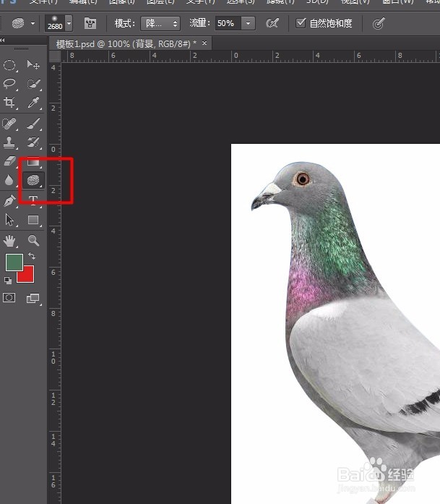The height and width of the screenshot is (504, 440).
Task: Click the pigeon's eye on canvas
Action: point(303,179)
